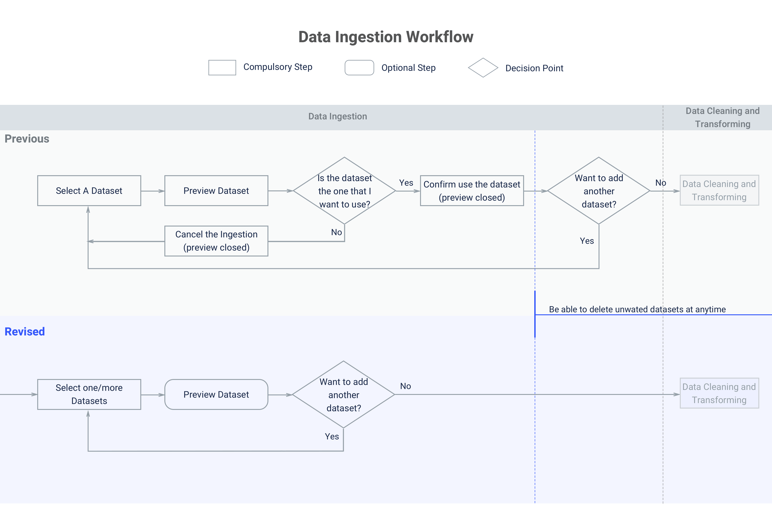Click the 'Cancel the Ingestion' box

(216, 241)
